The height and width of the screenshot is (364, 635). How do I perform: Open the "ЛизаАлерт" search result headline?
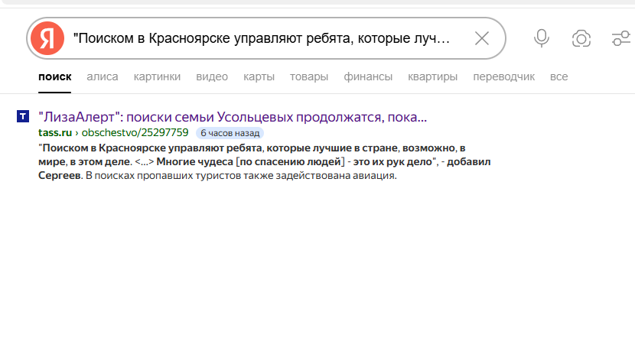pos(233,116)
